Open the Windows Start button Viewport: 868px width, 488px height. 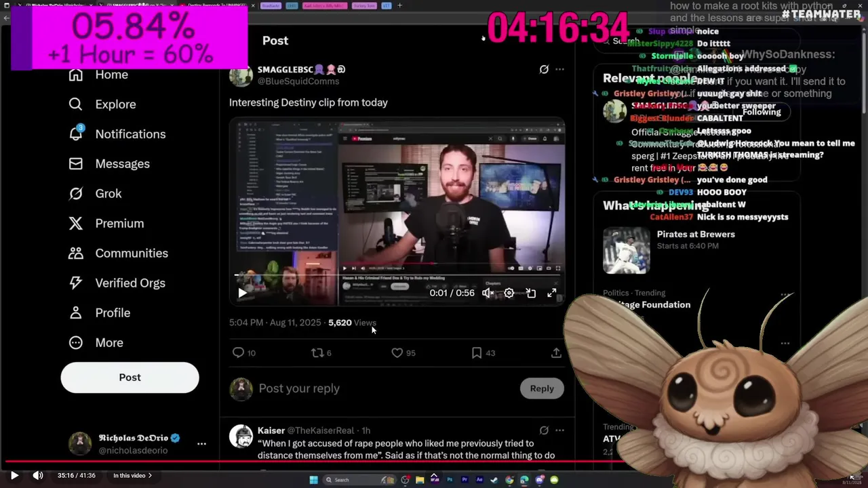[313, 480]
